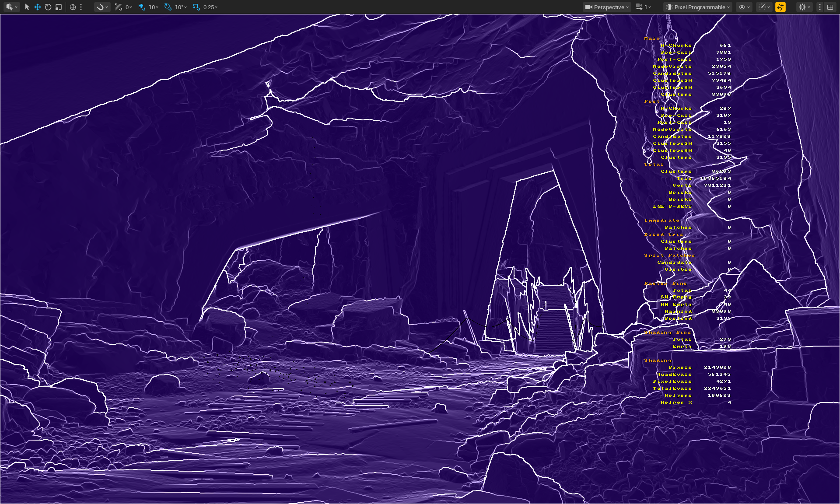Switch to the plain Select tool cursor
The height and width of the screenshot is (504, 840).
(27, 7)
